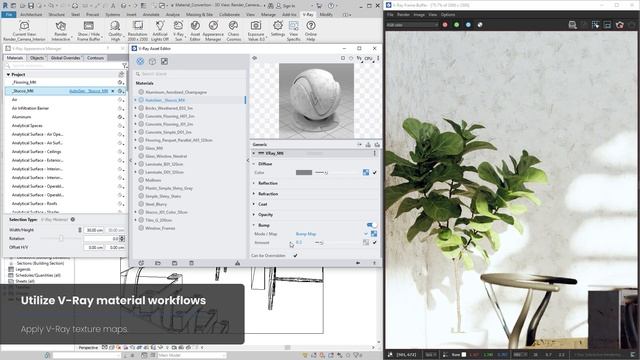The image size is (640, 360).
Task: Open Frame Buffer Options menu
Action: pyautogui.click(x=448, y=14)
